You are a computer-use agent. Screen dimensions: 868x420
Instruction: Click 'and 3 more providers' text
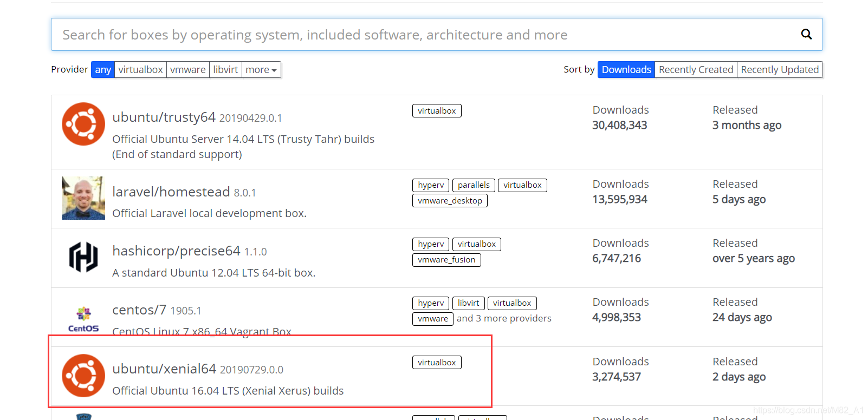click(504, 318)
